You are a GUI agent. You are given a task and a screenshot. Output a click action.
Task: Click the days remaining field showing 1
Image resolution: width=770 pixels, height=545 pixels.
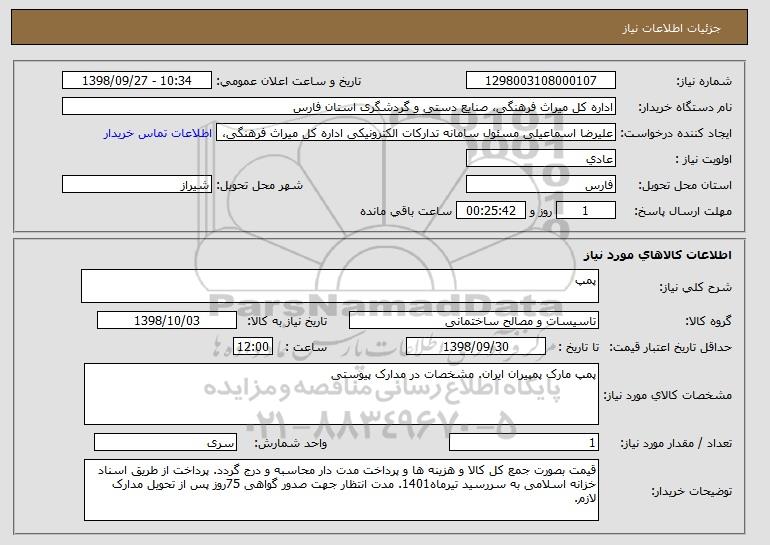[x=585, y=211]
